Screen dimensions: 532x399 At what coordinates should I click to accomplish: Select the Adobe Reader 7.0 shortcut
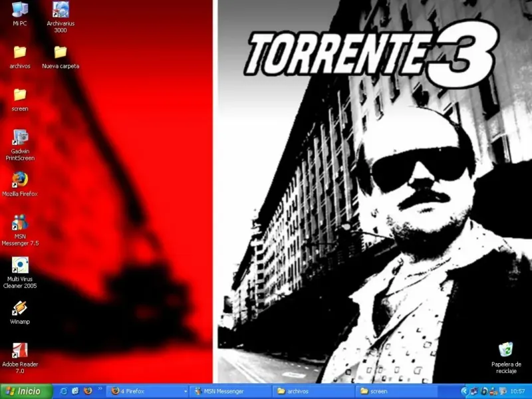pyautogui.click(x=20, y=358)
